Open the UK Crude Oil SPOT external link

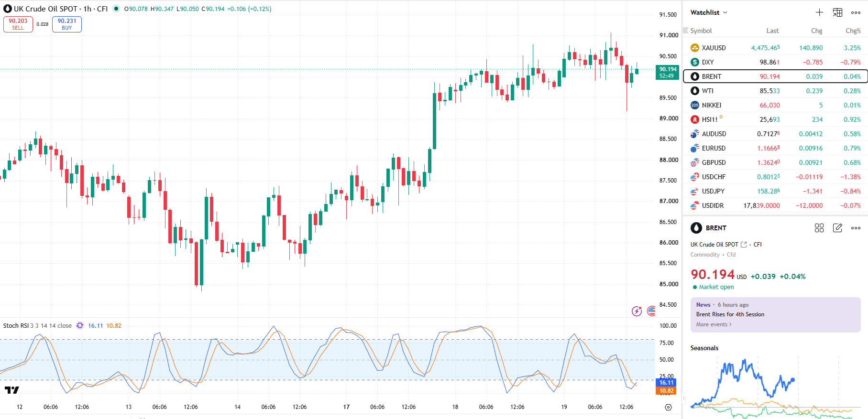click(x=744, y=244)
